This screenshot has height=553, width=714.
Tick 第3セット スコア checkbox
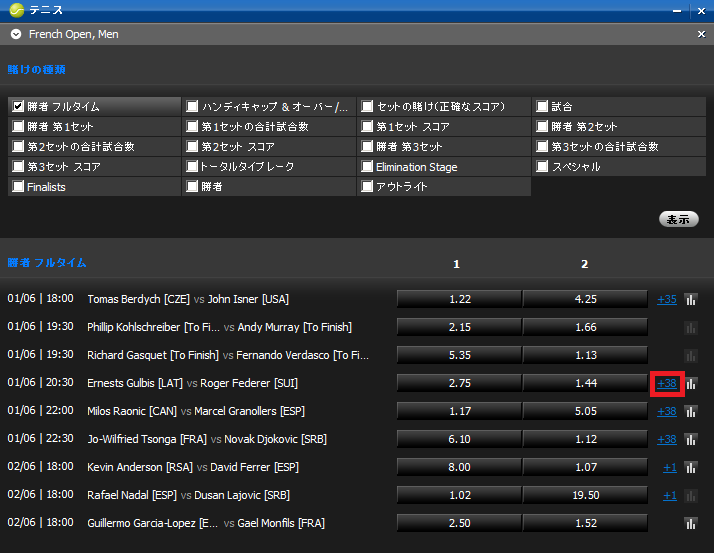pyautogui.click(x=18, y=166)
